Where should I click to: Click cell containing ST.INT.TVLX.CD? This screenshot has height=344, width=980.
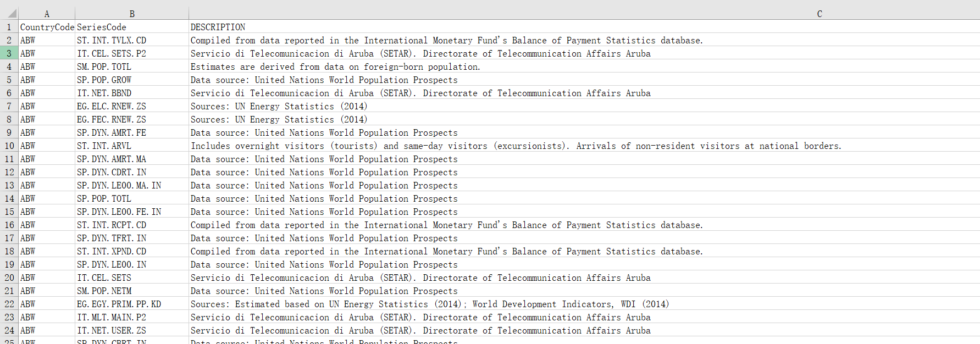point(112,40)
